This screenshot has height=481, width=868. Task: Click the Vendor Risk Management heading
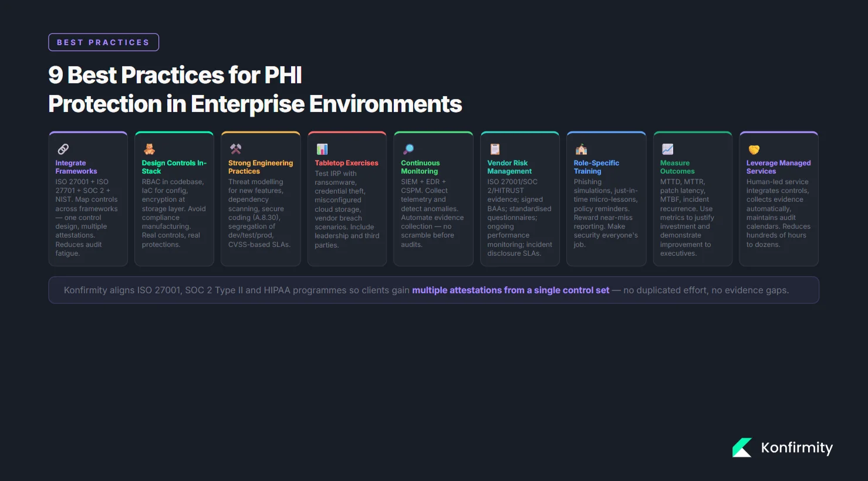coord(509,167)
